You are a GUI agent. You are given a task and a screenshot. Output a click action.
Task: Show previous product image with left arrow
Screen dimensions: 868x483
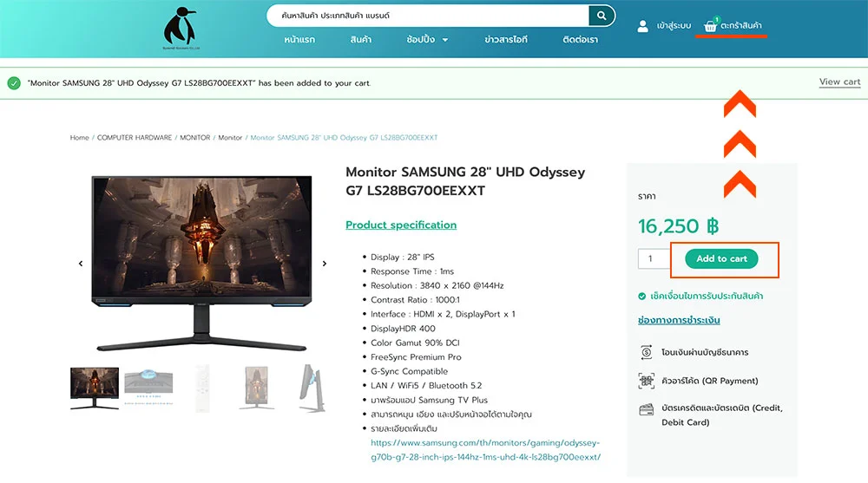point(81,264)
